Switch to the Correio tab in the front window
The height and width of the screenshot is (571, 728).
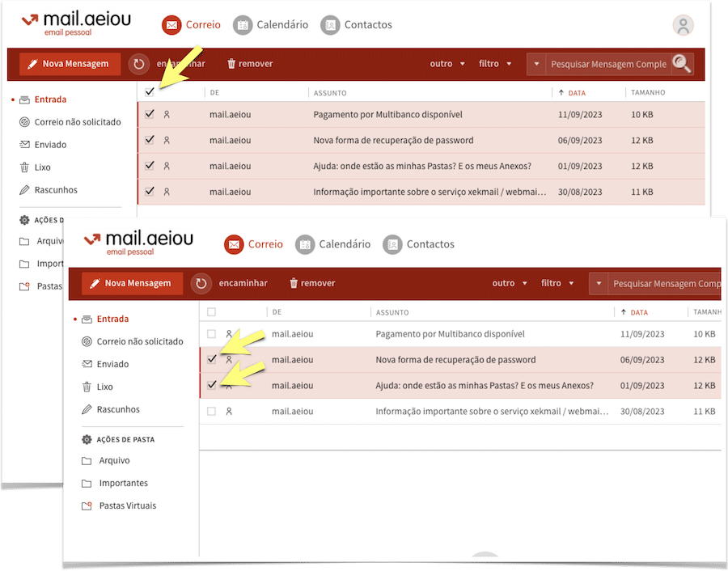coord(254,244)
